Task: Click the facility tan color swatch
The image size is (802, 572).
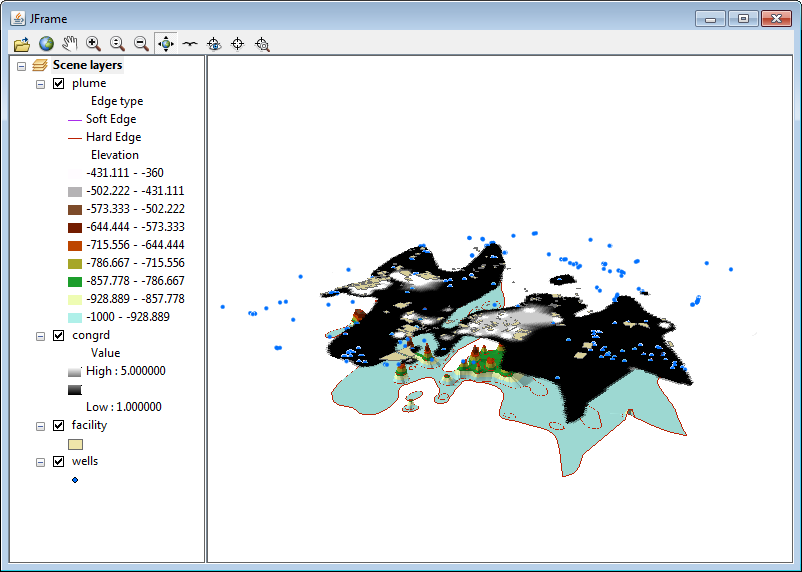Action: 75,444
